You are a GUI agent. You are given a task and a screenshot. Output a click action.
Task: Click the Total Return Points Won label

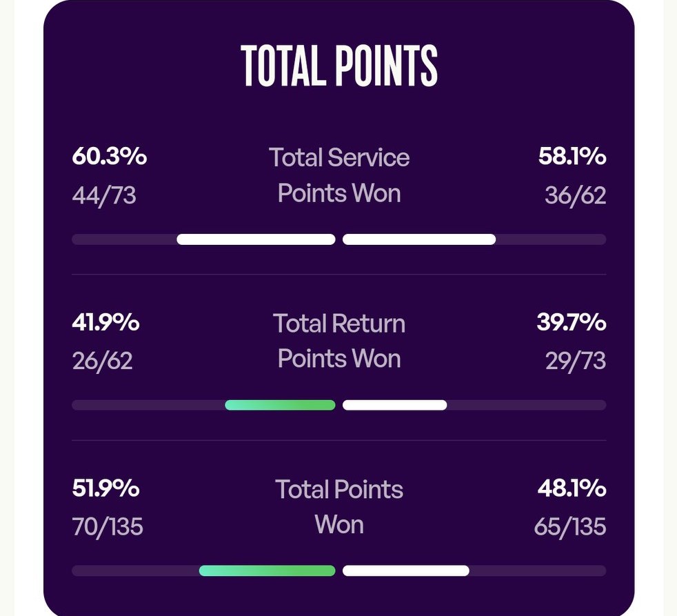pyautogui.click(x=339, y=341)
